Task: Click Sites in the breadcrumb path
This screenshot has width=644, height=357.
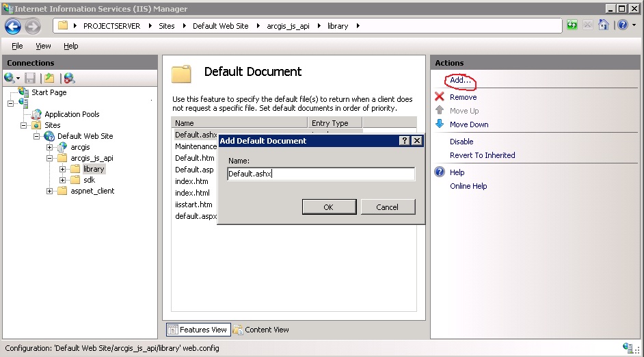Action: coord(167,26)
